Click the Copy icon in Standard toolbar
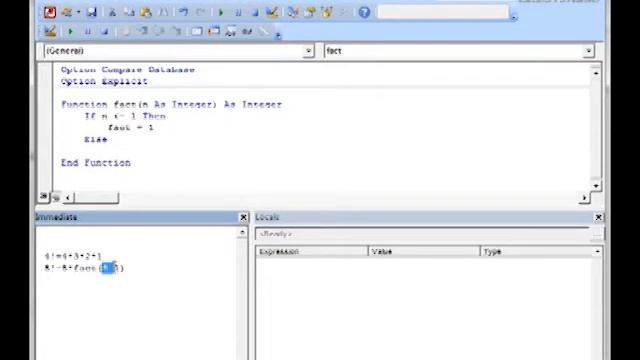Screen dimensions: 640x360 point(129,12)
